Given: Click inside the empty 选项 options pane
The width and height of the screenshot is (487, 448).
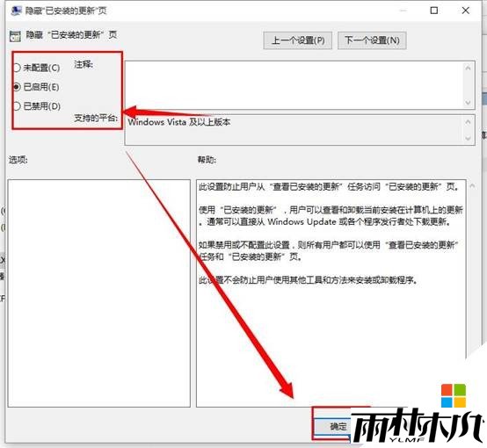Looking at the screenshot, I should [x=99, y=293].
